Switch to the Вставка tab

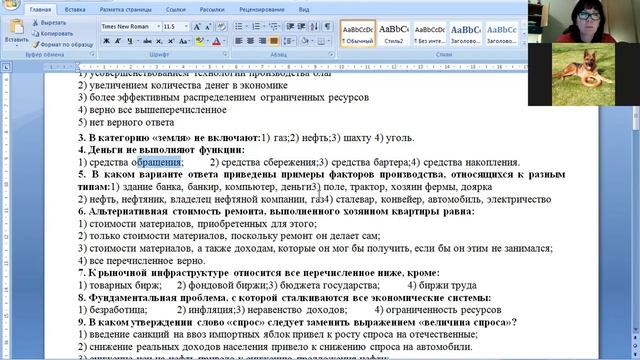point(75,9)
